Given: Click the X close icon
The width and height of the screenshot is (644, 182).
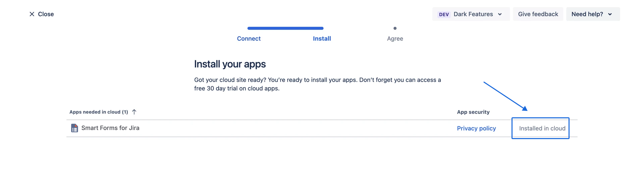Looking at the screenshot, I should tap(32, 14).
